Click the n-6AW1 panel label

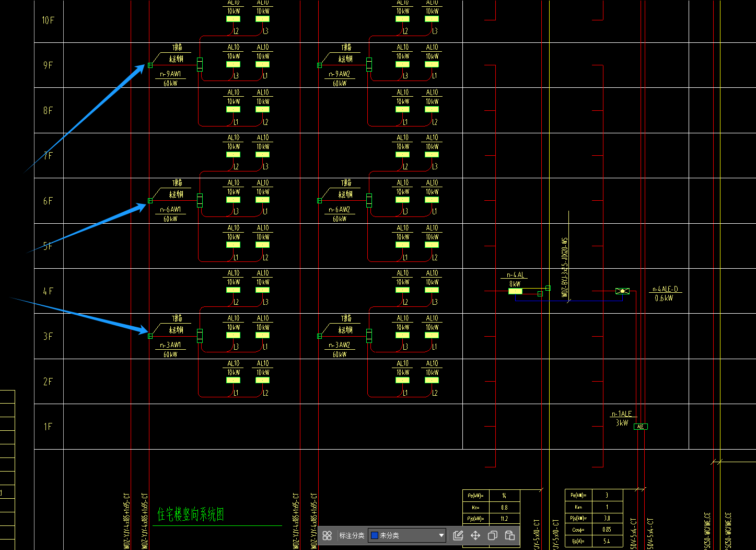tap(171, 210)
